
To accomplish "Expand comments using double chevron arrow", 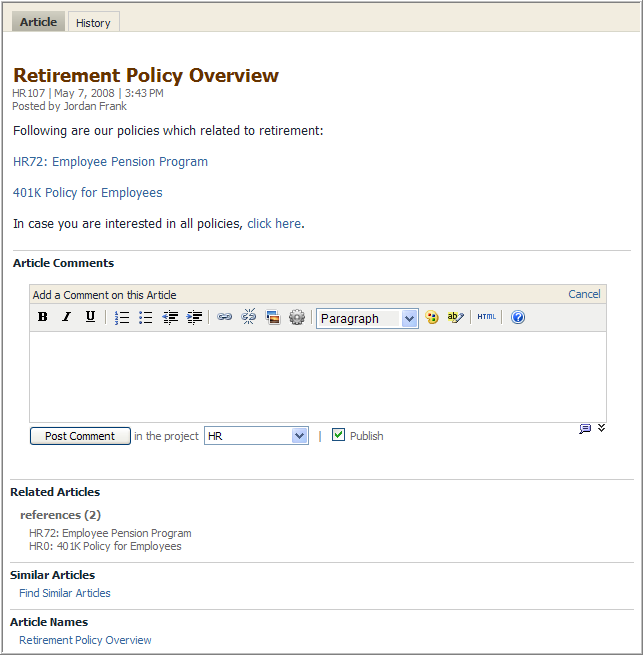I will (601, 429).
